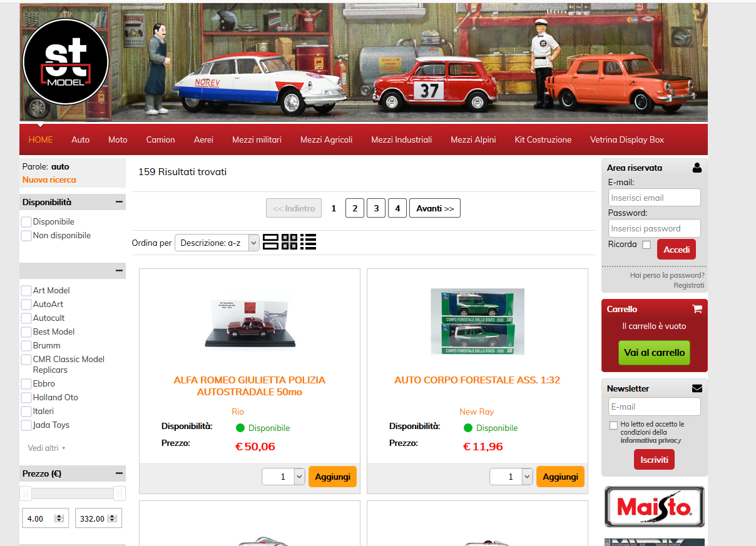The image size is (756, 546).
Task: Click the ST Model logo
Action: click(66, 62)
